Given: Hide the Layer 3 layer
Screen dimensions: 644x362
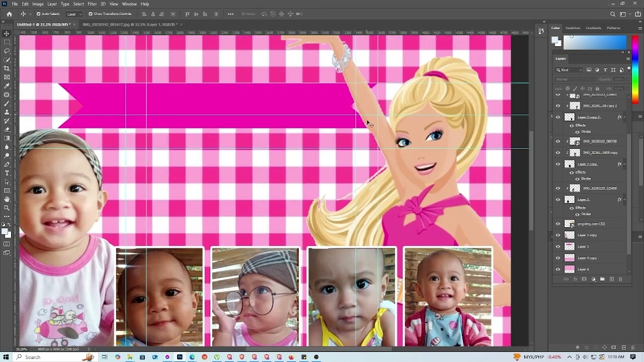Looking at the screenshot, I should [x=558, y=246].
